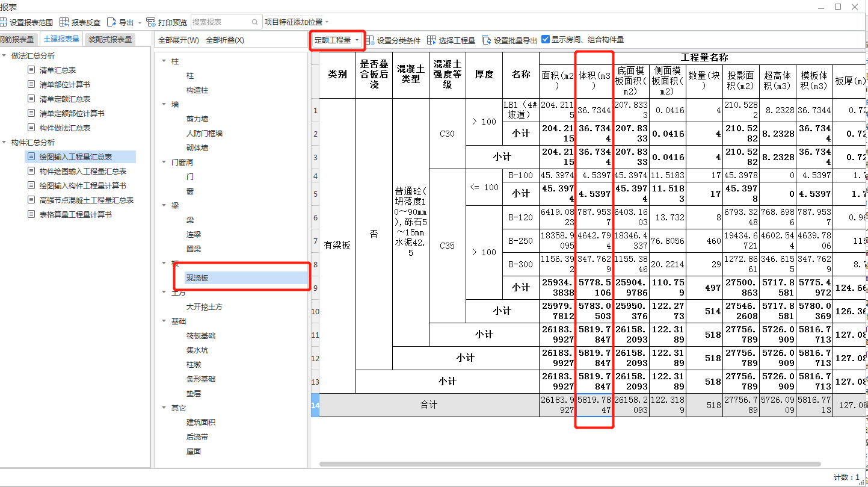Collapse the 柱 category node

pos(164,61)
